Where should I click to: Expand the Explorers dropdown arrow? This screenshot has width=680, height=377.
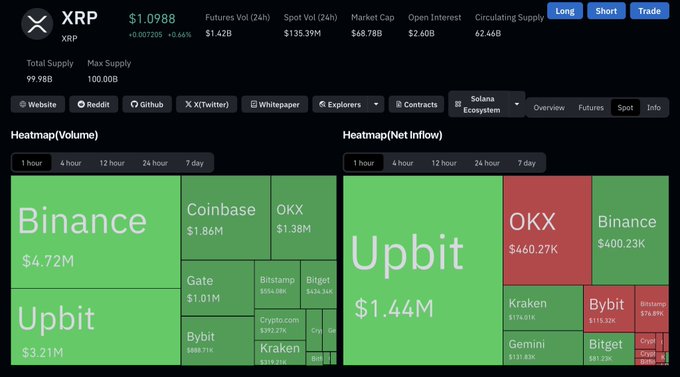coord(376,105)
